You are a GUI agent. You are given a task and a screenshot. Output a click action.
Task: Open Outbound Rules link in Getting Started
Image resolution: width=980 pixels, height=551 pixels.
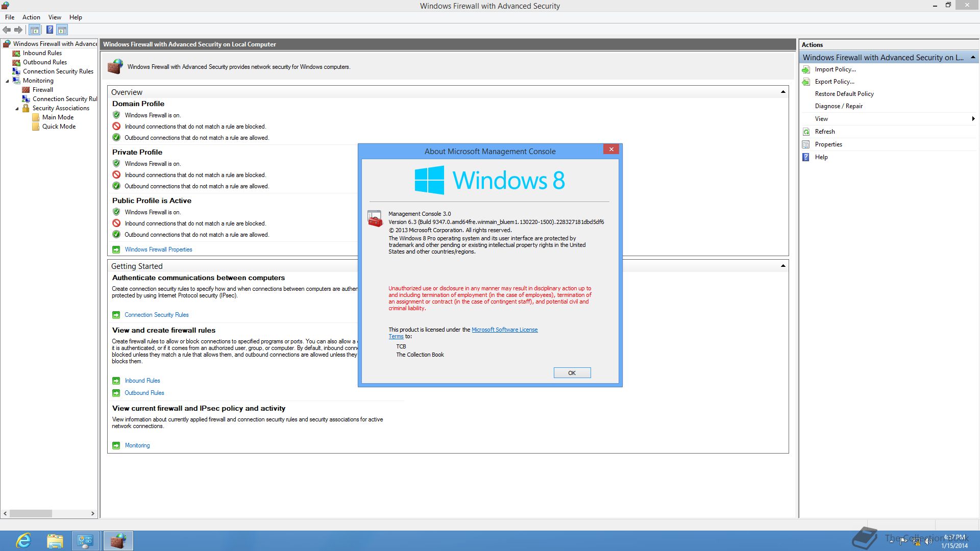click(x=144, y=393)
